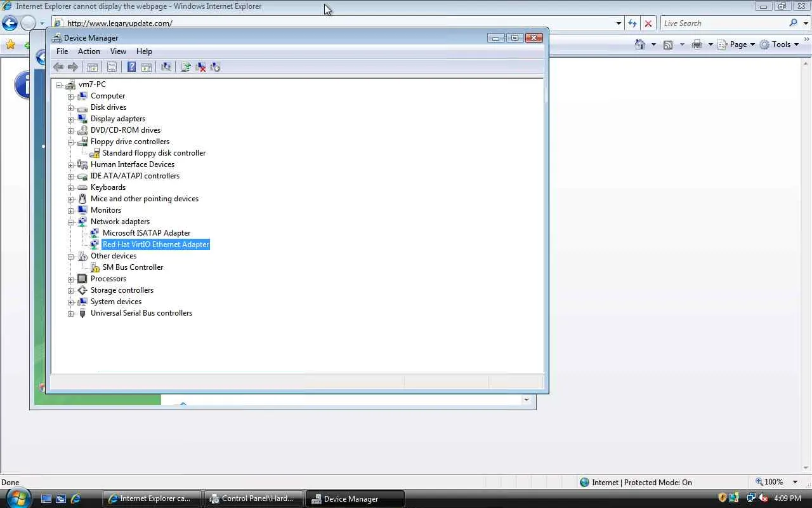This screenshot has height=508, width=812.
Task: Click the Forward arrow in Device Manager toolbar
Action: 73,67
